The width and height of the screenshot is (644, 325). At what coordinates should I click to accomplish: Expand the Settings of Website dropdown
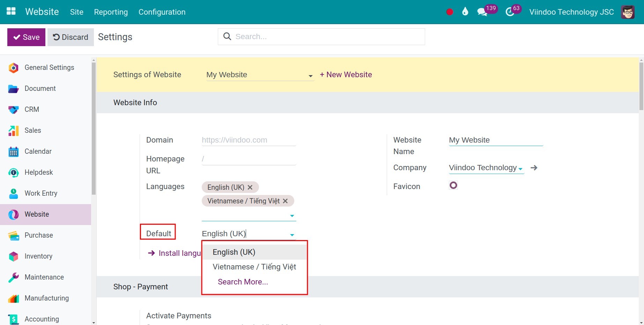coord(310,76)
